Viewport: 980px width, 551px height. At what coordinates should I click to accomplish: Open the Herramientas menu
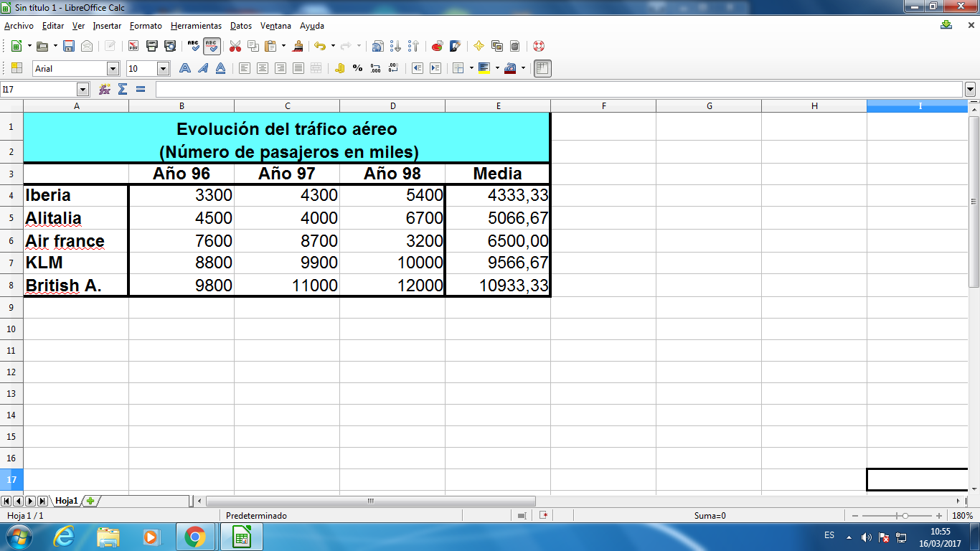coord(196,26)
